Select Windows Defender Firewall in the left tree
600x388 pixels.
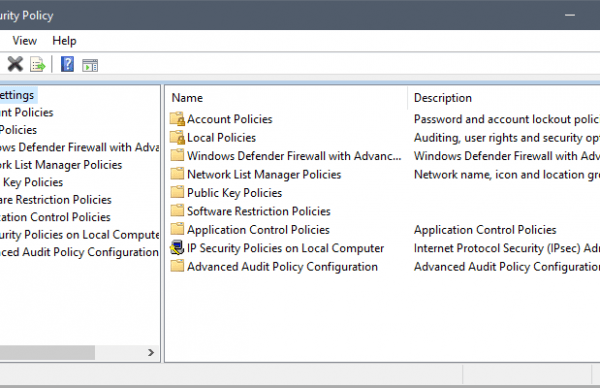point(79,147)
